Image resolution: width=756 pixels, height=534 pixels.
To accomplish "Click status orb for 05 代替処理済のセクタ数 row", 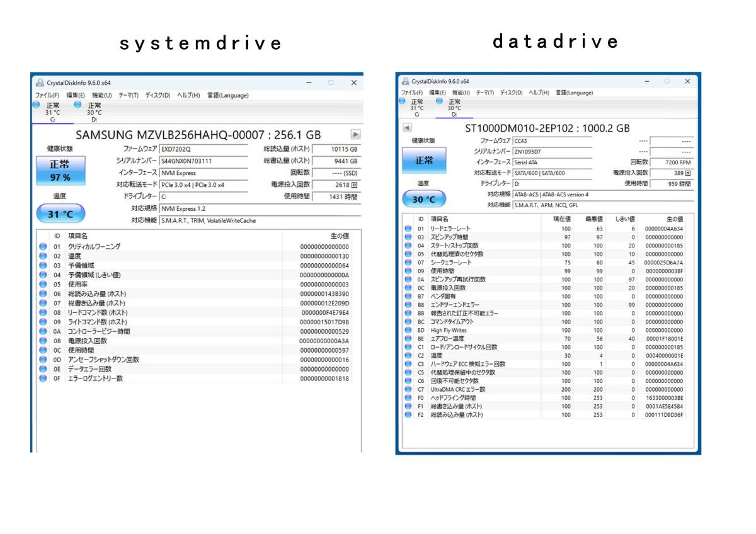I will pos(408,254).
